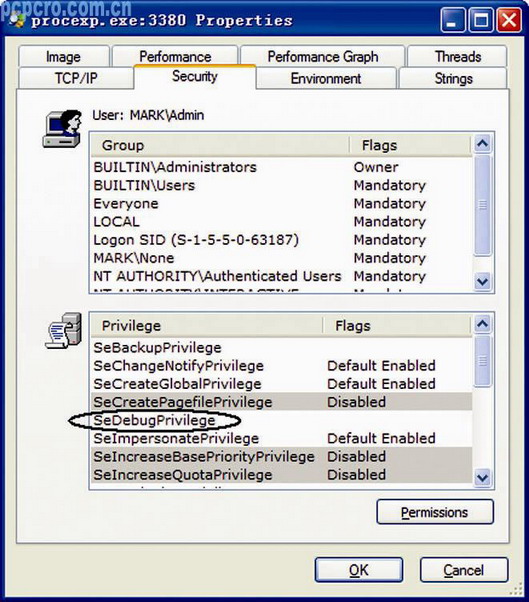Select the BUILTIN\Administrators group row

pos(281,167)
